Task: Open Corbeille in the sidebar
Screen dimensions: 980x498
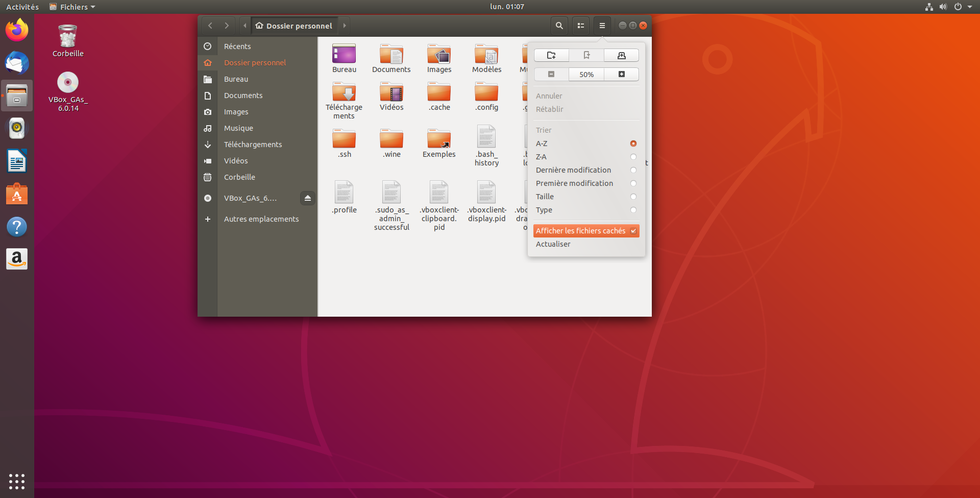Action: coord(258,177)
